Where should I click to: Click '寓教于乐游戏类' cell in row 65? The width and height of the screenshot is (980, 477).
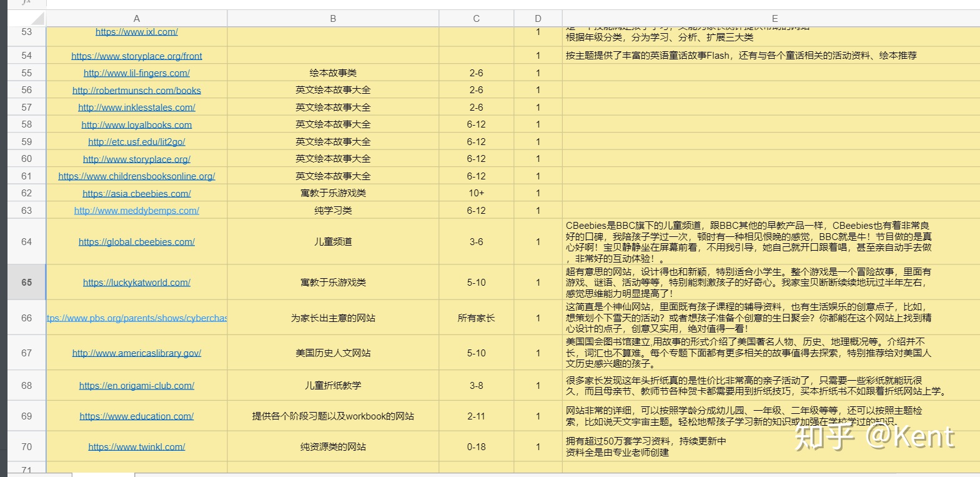[x=333, y=283]
